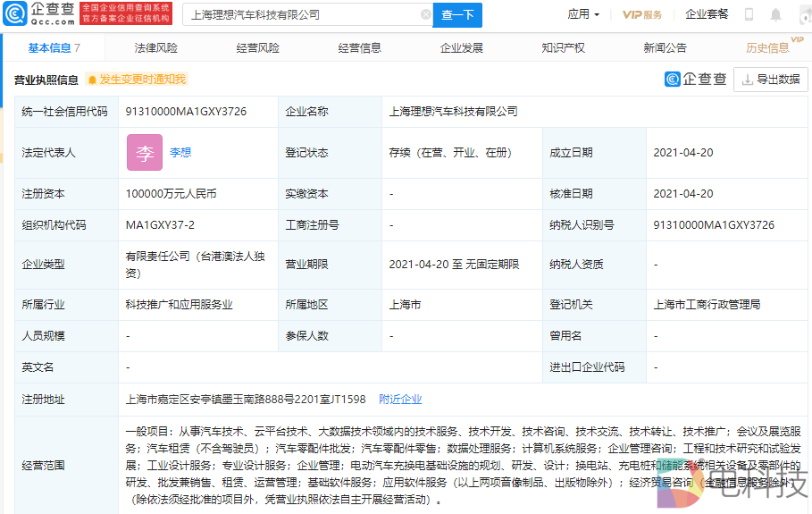Click the pink 李 avatar thumbnail
The width and height of the screenshot is (812, 514).
(x=145, y=152)
